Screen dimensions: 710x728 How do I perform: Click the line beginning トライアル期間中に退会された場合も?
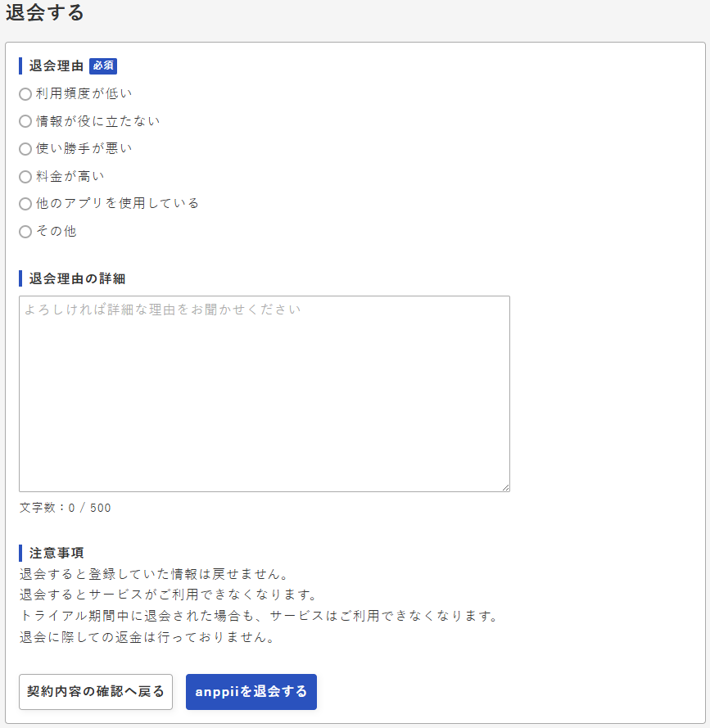[260, 616]
